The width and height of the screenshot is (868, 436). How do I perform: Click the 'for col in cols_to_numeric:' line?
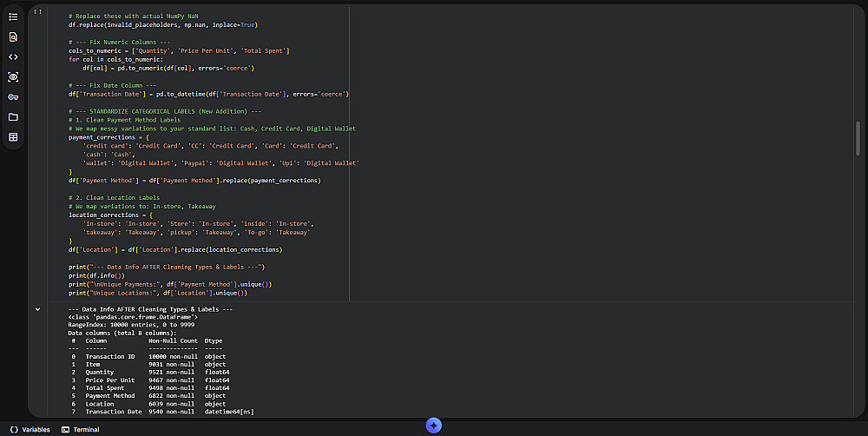(115, 59)
